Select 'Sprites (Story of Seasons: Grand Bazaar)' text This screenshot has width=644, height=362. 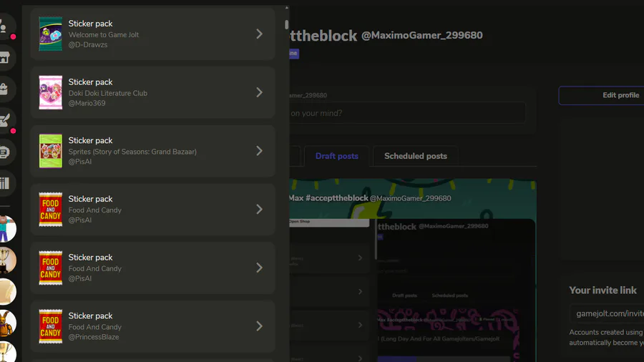pyautogui.click(x=132, y=152)
